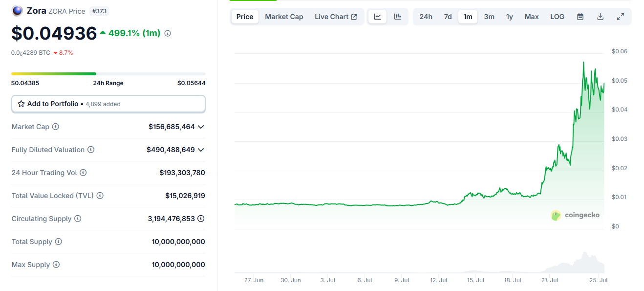The image size is (644, 291).
Task: Click the $490,488,649 valuation value
Action: point(171,150)
